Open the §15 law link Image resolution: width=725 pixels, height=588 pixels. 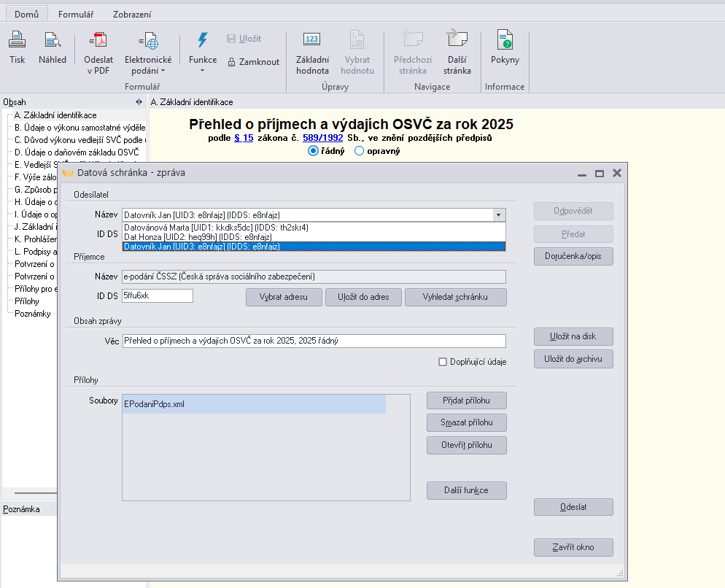pyautogui.click(x=244, y=138)
